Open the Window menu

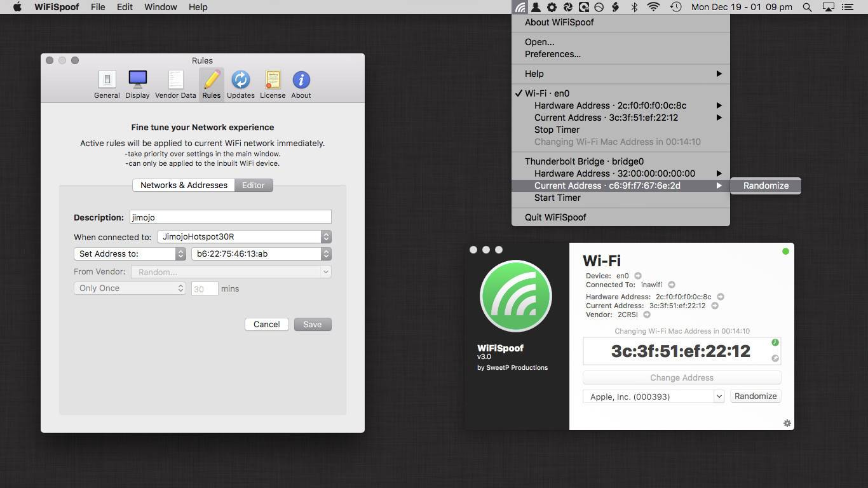tap(161, 7)
